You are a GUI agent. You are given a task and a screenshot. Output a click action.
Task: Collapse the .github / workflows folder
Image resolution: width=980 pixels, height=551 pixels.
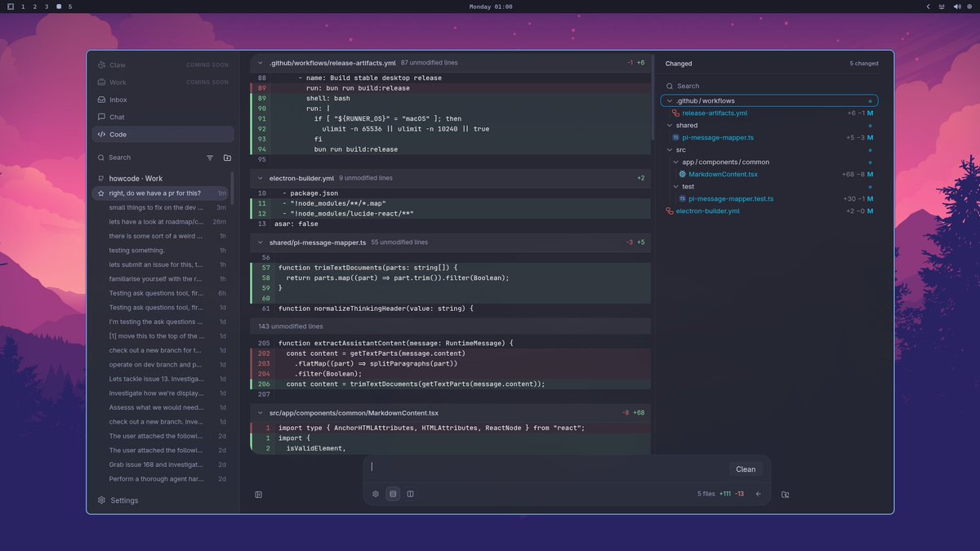pos(769,101)
